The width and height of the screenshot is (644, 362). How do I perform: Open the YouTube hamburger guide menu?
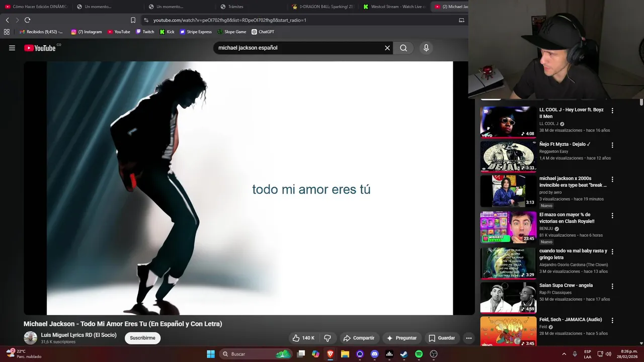point(12,48)
